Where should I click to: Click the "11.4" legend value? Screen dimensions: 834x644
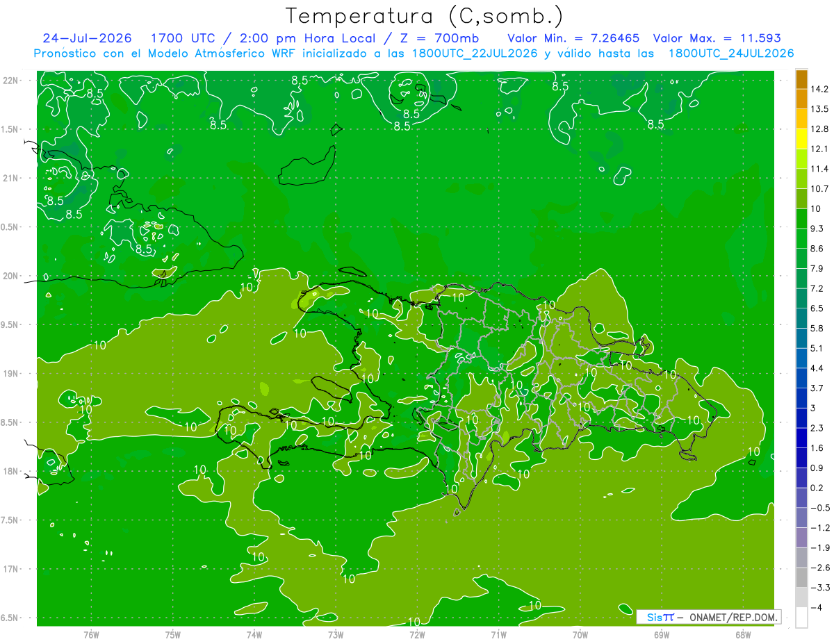[x=820, y=169]
